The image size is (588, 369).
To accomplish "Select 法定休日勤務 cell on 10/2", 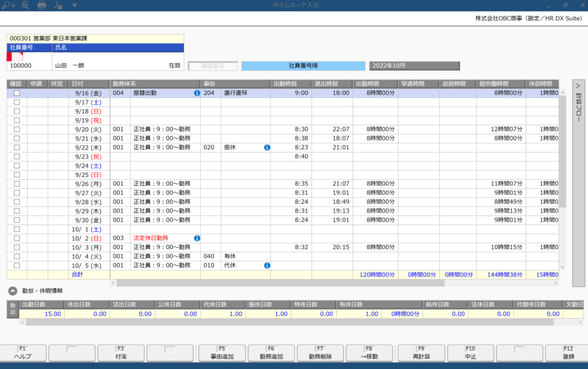I will [165, 238].
